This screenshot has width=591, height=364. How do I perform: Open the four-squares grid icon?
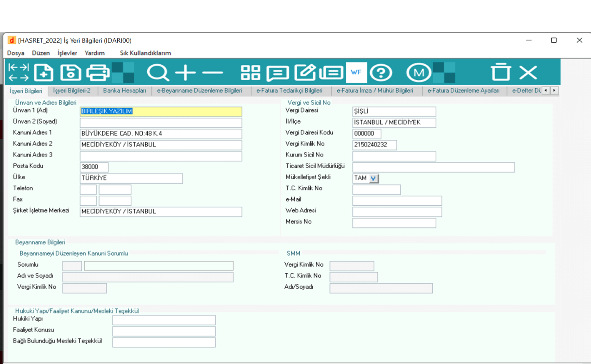(250, 73)
